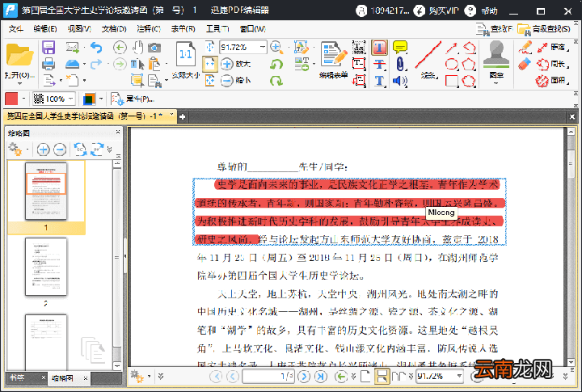Viewport: 582px width, 392px height.
Task: Click the blend mode color swatch
Action: [x=90, y=99]
